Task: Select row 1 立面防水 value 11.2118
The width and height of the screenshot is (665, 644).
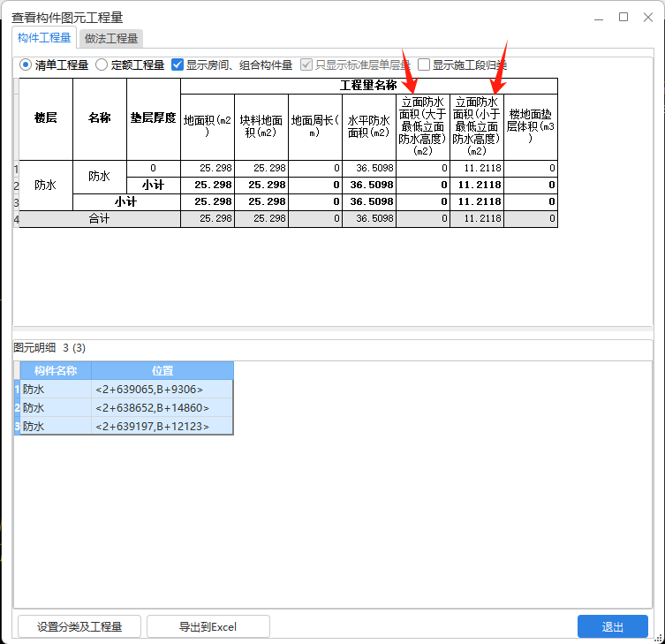Action: pos(477,169)
